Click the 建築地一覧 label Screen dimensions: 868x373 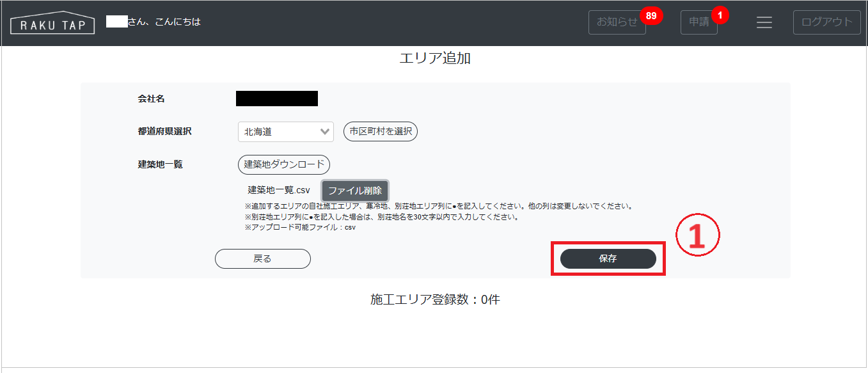(161, 164)
